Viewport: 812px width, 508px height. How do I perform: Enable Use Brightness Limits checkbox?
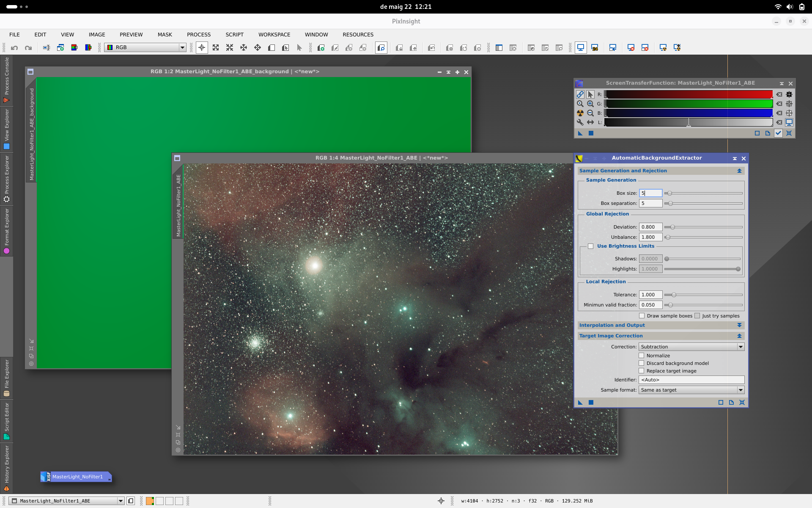pyautogui.click(x=591, y=246)
